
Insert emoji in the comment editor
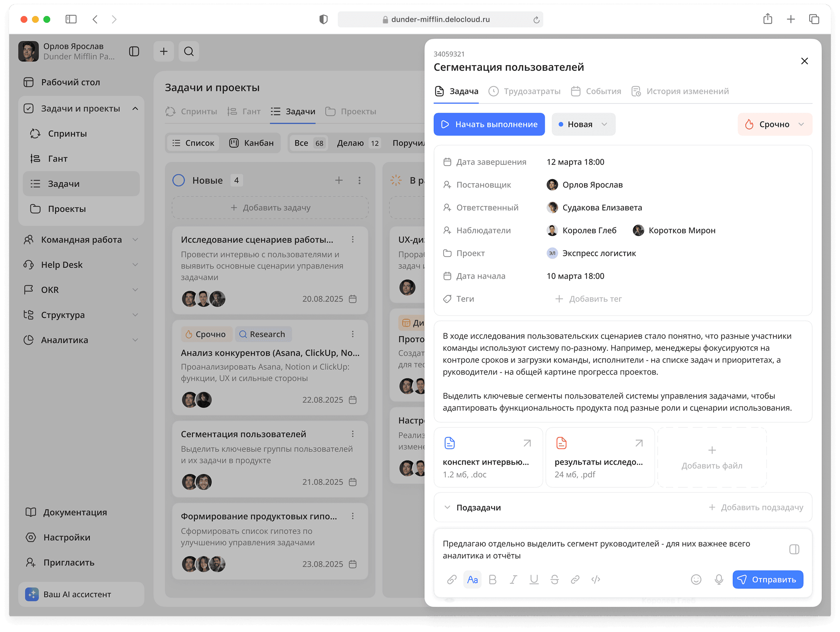tap(696, 580)
